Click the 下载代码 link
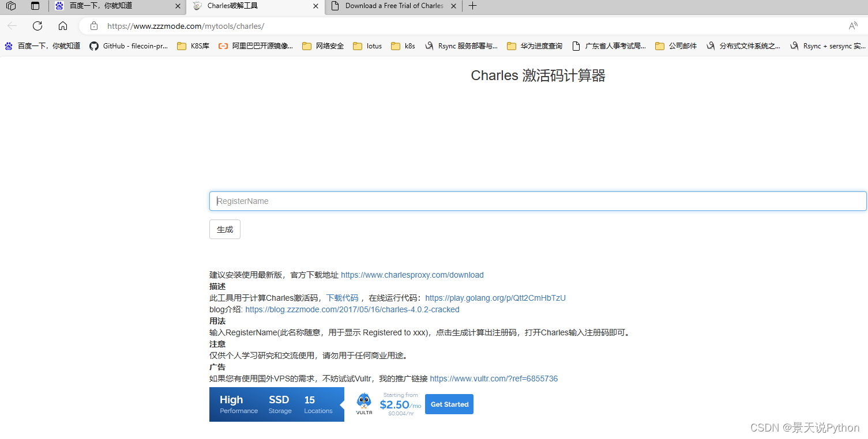Viewport: 868px width, 439px height. (x=342, y=298)
